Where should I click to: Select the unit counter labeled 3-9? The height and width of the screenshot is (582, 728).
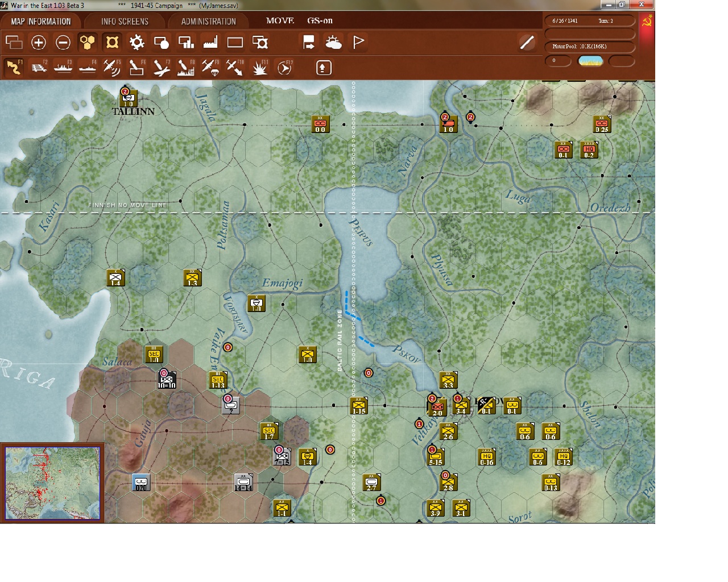point(435,508)
